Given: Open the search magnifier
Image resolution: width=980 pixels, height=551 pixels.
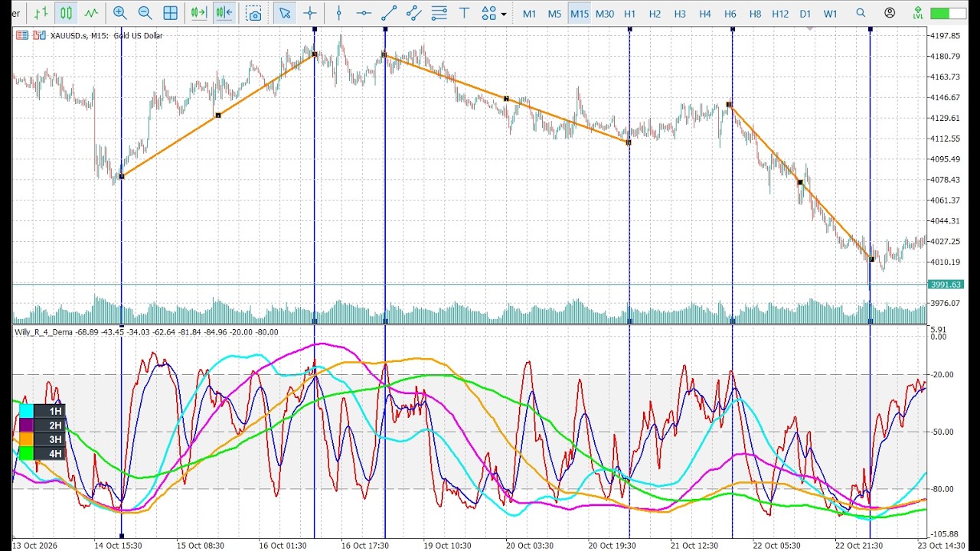Looking at the screenshot, I should 861,13.
